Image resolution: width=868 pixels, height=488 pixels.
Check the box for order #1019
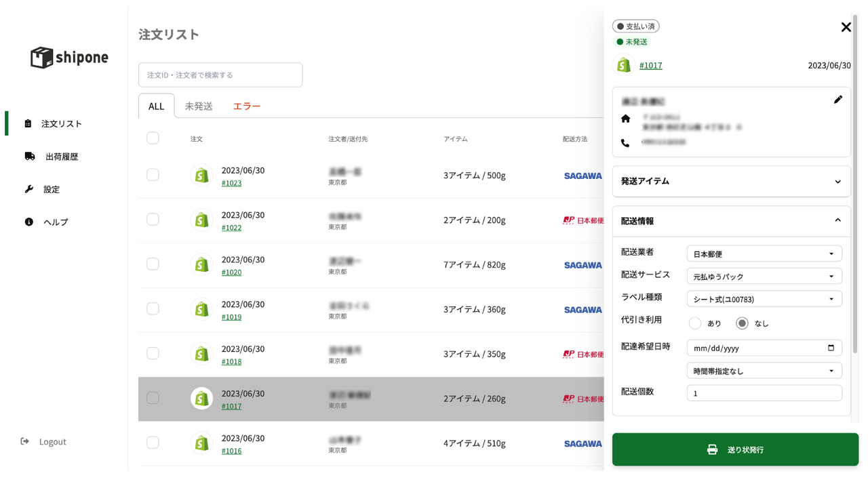point(153,309)
